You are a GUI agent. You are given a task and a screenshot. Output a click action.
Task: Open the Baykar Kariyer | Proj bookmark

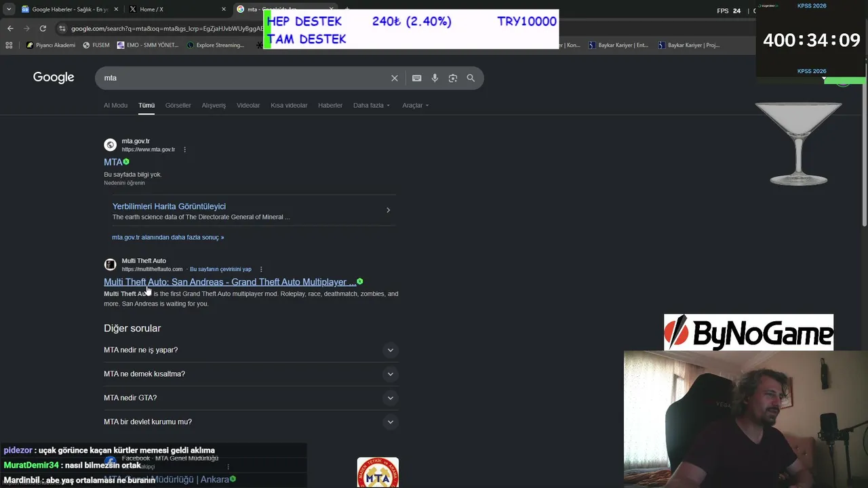[x=689, y=45]
